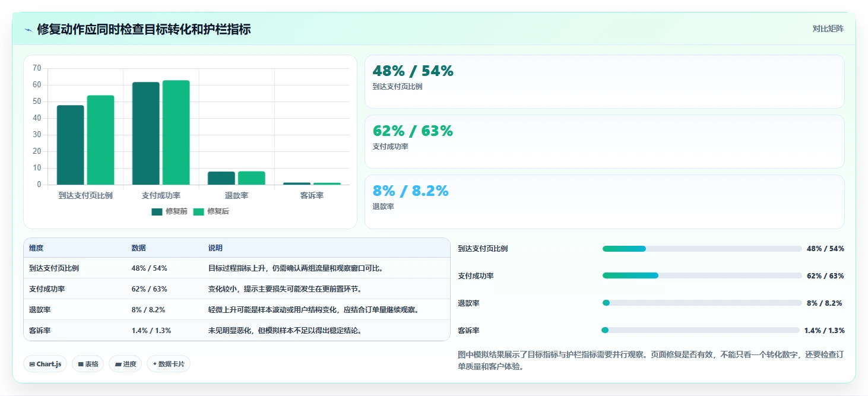Click the 修复后 bar for 支付成功率
The image size is (868, 396).
click(x=176, y=132)
